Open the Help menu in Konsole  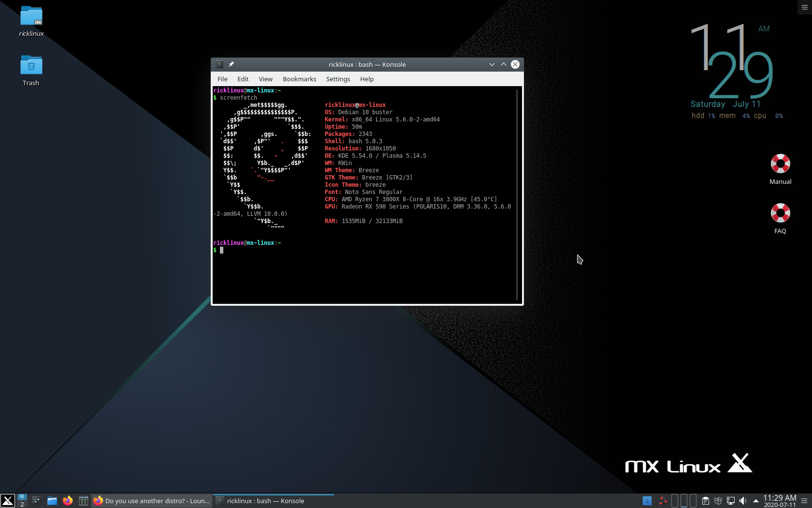point(367,79)
